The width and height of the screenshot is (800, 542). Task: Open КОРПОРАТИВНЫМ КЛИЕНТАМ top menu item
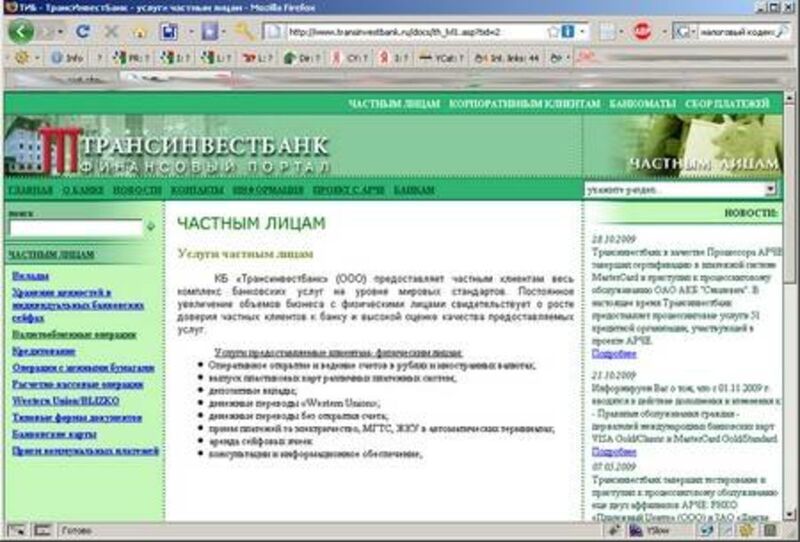tap(524, 104)
